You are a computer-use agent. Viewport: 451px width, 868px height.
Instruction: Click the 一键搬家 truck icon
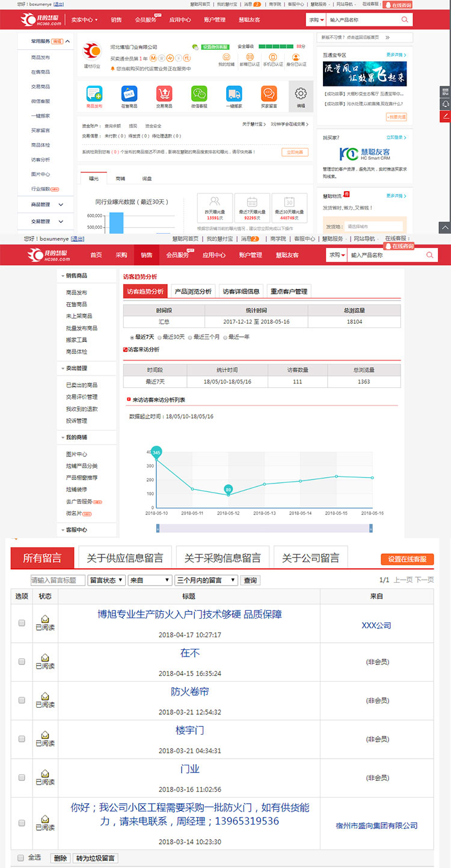point(234,94)
